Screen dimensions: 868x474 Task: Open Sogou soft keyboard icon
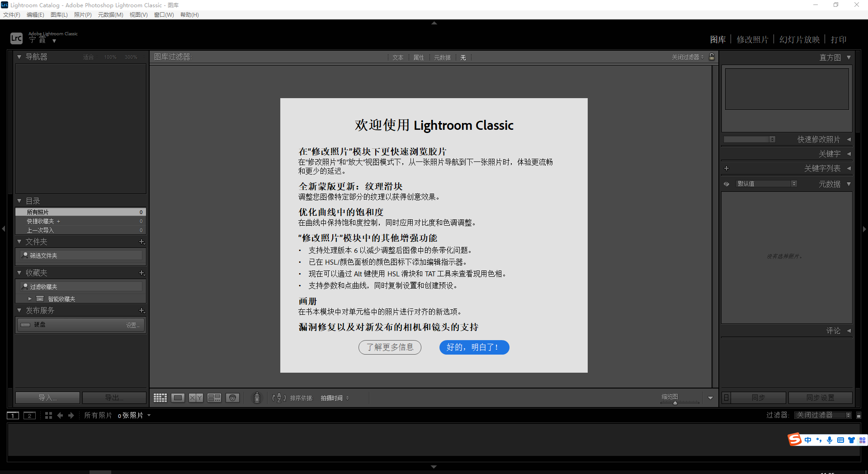pos(840,440)
